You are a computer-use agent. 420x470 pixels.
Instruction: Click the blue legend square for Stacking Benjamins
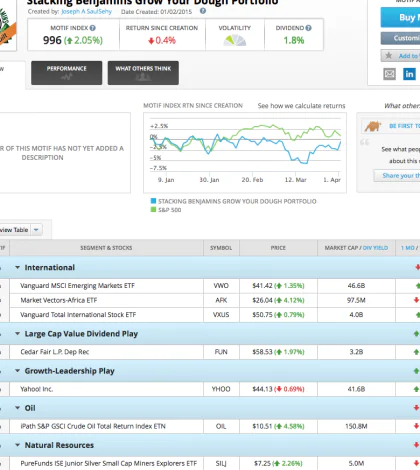click(x=153, y=201)
